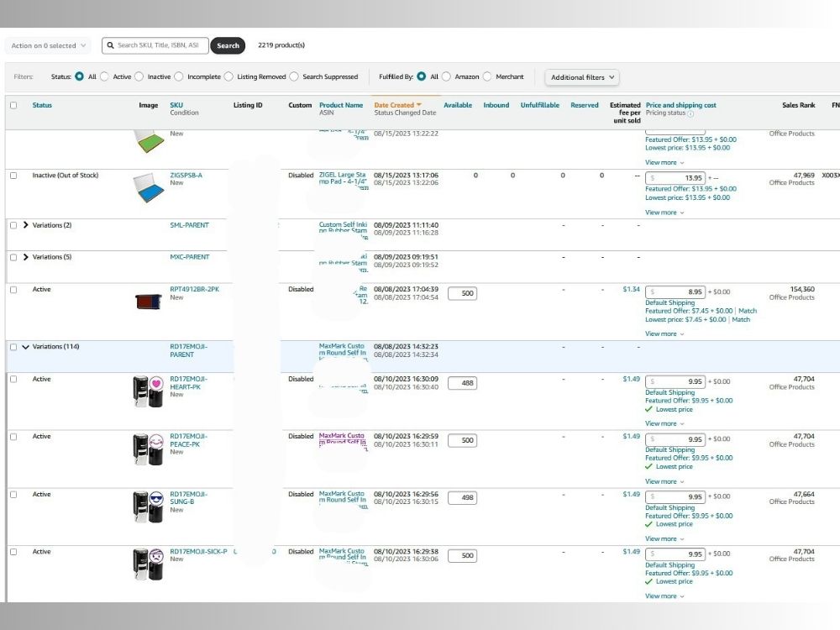840x630 pixels.
Task: Click the Date Created sort arrow
Action: 419,105
